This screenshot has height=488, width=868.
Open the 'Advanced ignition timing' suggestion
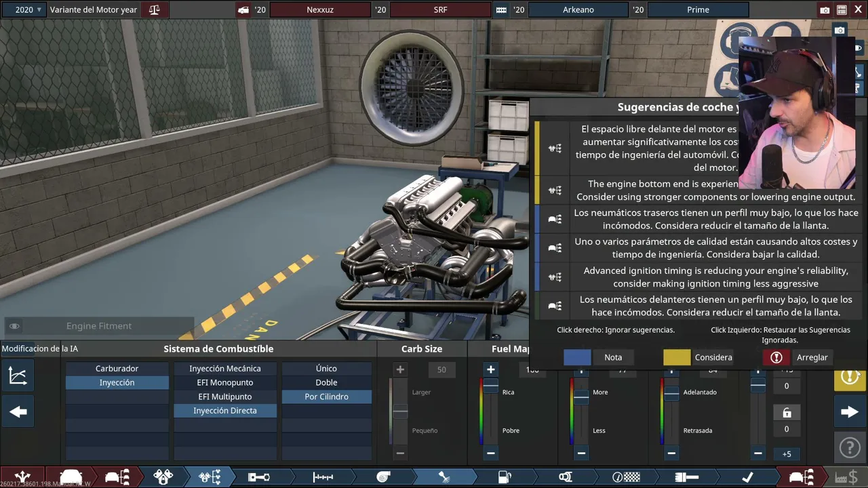click(697, 277)
